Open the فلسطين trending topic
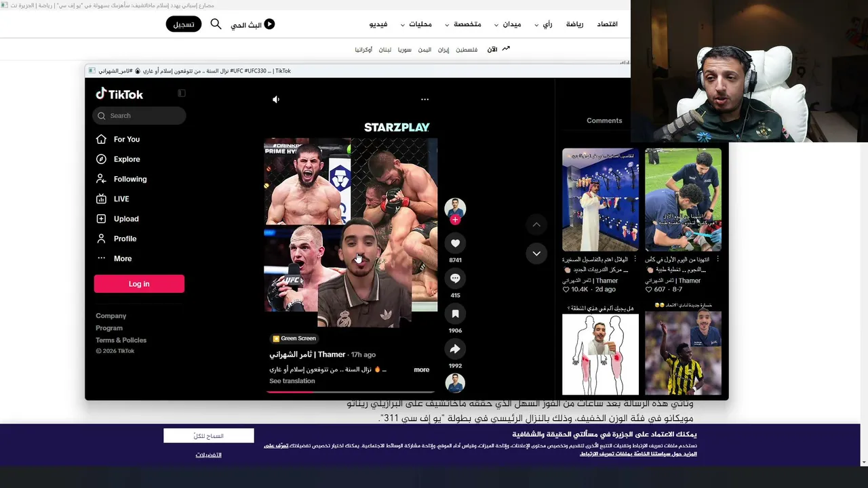The width and height of the screenshot is (868, 488). pyautogui.click(x=467, y=49)
